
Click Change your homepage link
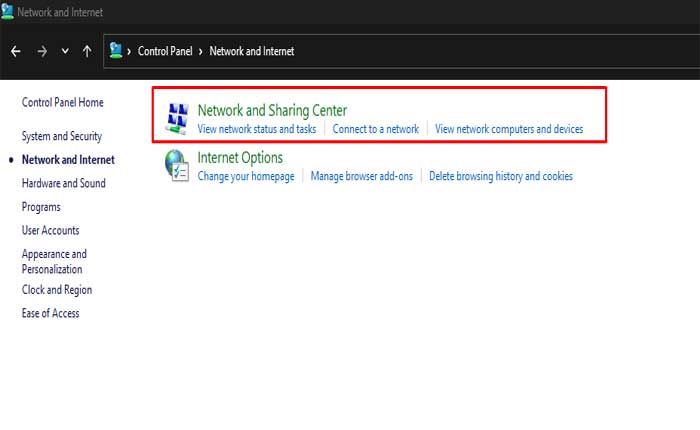(x=246, y=176)
